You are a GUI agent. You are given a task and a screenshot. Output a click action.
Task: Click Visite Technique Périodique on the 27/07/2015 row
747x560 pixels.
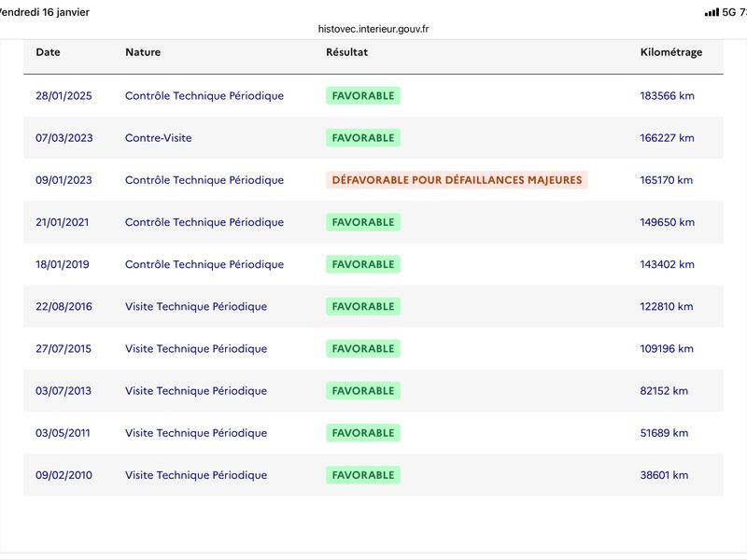pyautogui.click(x=196, y=349)
